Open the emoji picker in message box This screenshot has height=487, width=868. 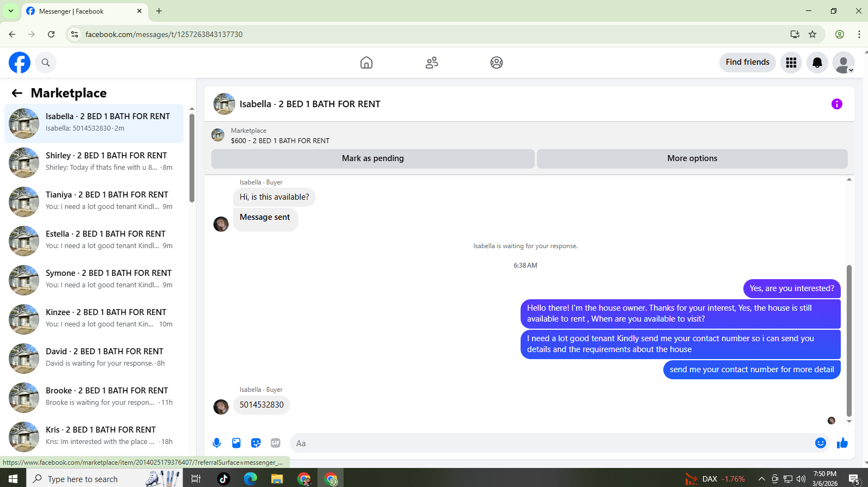coord(821,443)
